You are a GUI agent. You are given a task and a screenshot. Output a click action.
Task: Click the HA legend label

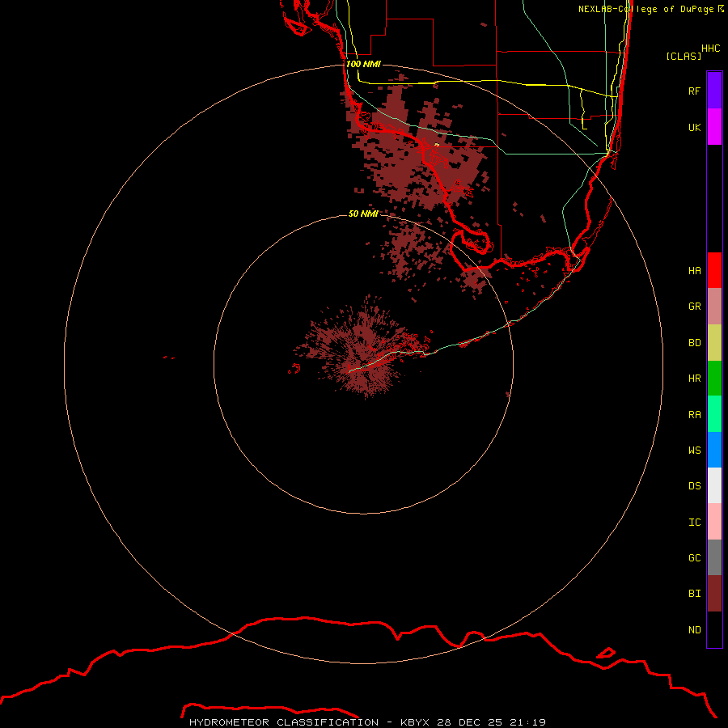click(694, 270)
